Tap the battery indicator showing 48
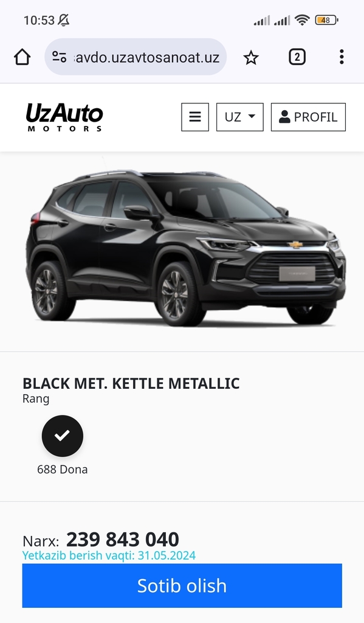The image size is (364, 623). [326, 20]
